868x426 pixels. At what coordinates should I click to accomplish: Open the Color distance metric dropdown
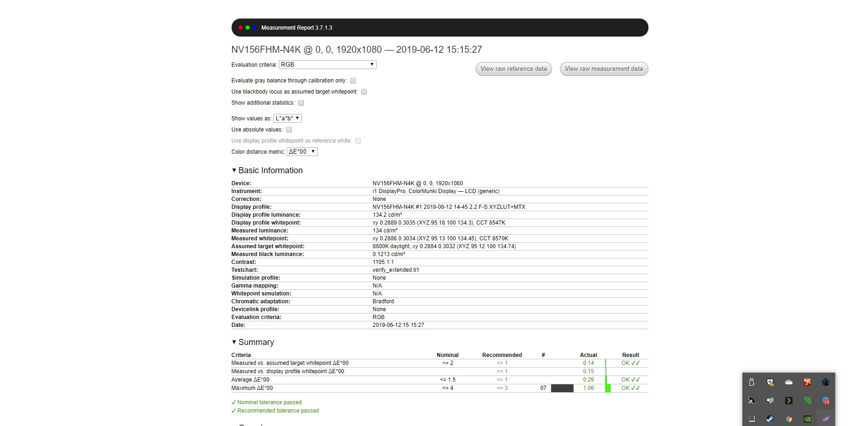[x=302, y=151]
